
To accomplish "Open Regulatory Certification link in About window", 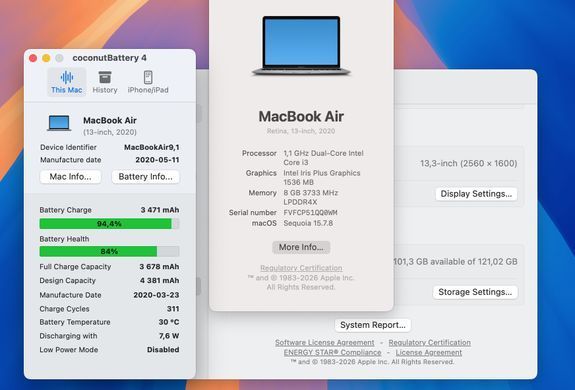I will pyautogui.click(x=301, y=268).
